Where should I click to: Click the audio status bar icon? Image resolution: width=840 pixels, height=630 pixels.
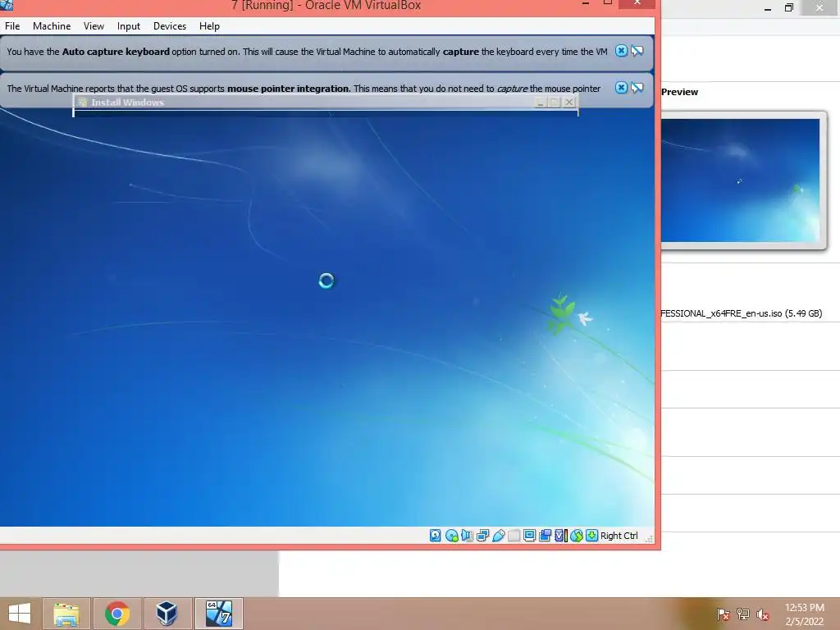467,536
